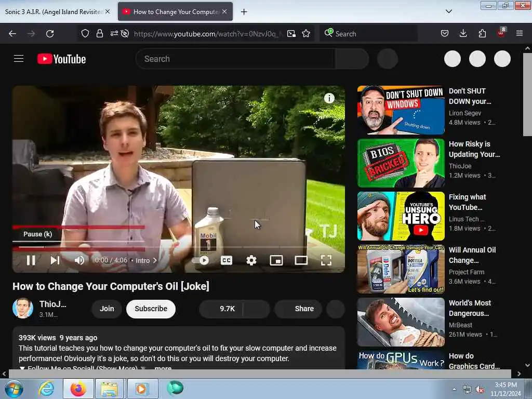Viewport: 532px width, 399px height.
Task: Select the 'How to Change Your Computer' tab
Action: coord(175,12)
